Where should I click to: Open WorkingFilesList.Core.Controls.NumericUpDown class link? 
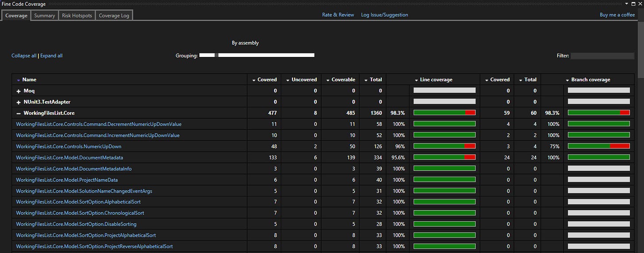(69, 146)
